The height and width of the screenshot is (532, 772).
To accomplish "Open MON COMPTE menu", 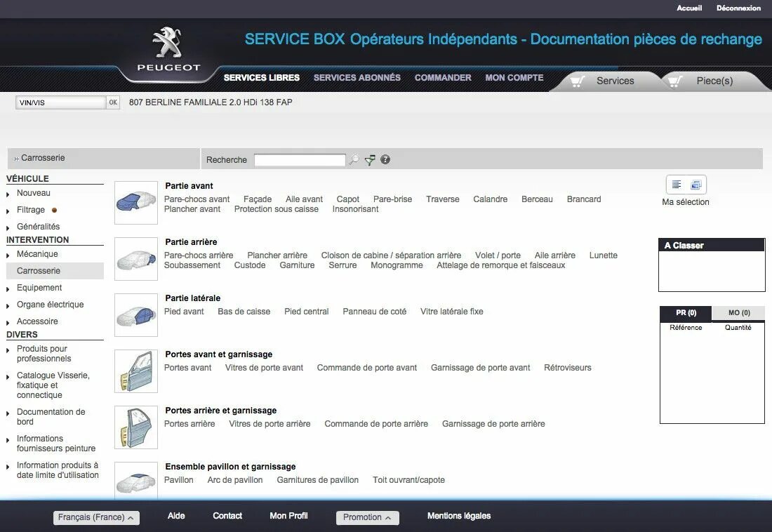I will click(514, 78).
